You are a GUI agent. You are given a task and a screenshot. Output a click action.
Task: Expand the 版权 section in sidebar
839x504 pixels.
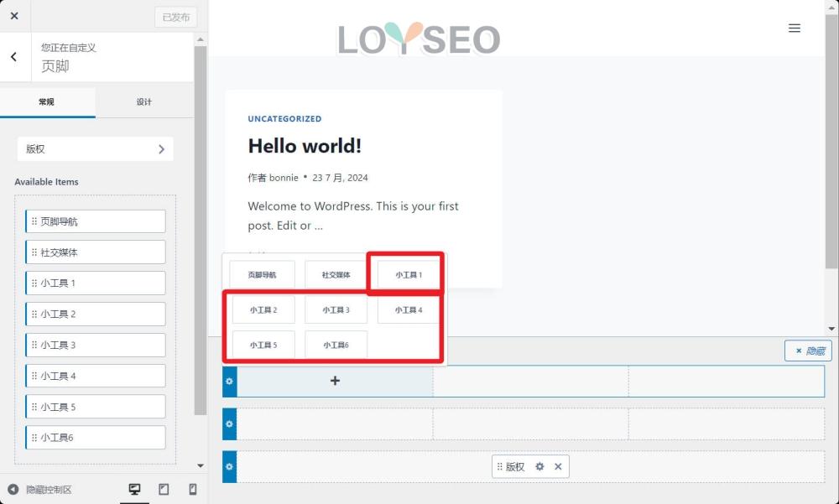point(95,148)
